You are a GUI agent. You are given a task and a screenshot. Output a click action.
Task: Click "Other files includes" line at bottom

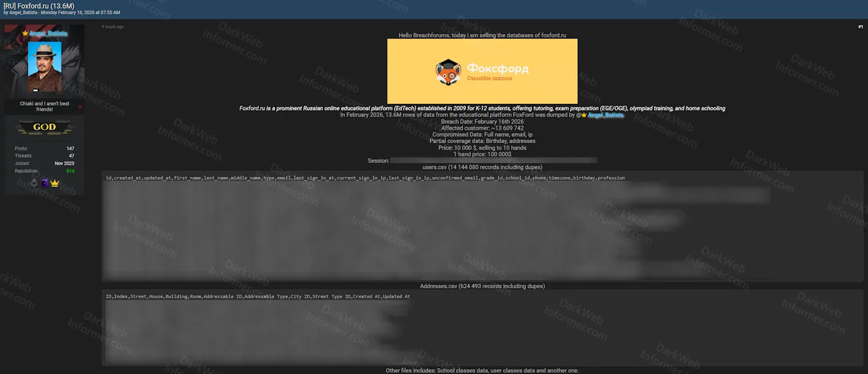[x=482, y=371]
